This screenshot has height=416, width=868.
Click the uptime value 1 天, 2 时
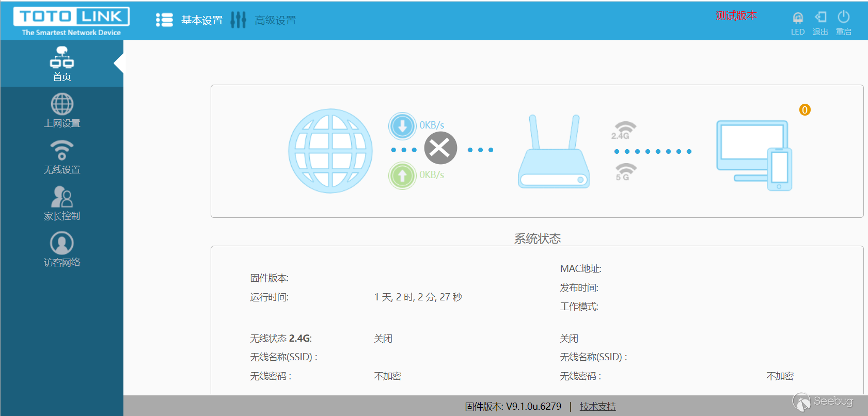(x=418, y=297)
